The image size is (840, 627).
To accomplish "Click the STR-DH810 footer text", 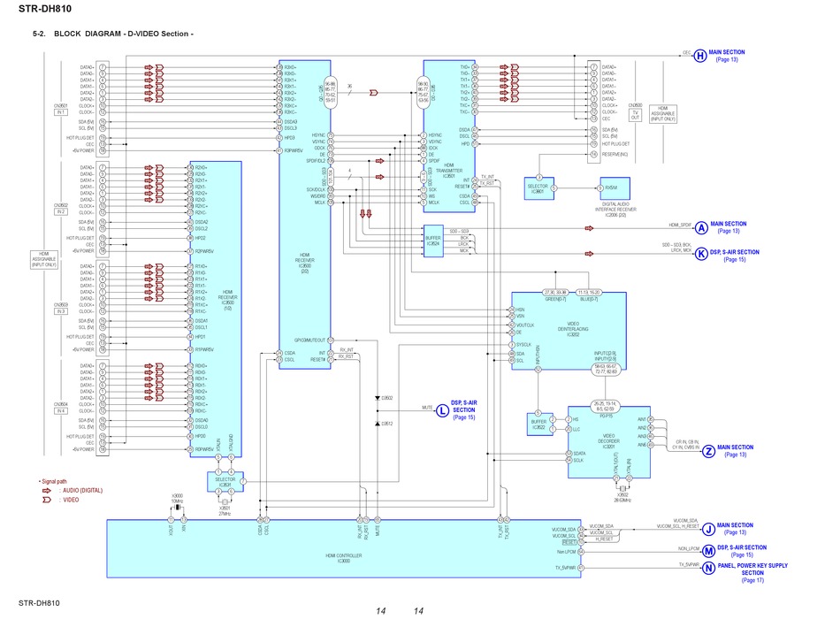I will click(39, 603).
